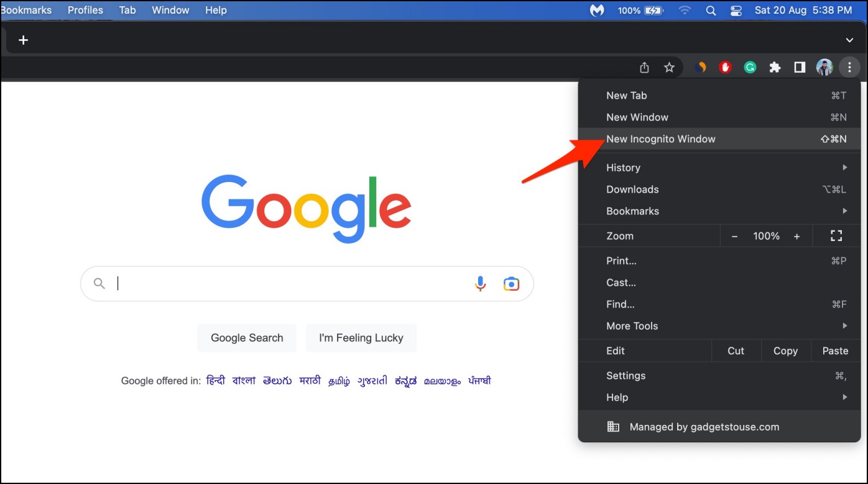Open Downloads from the menu

coord(719,189)
